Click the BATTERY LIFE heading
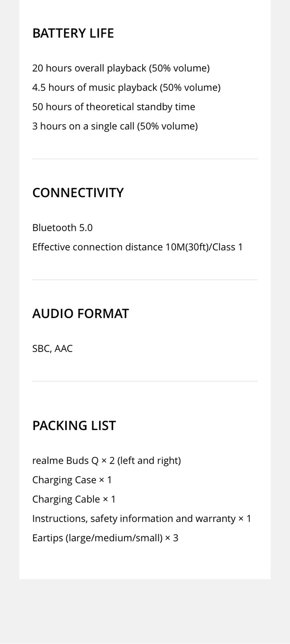Image resolution: width=290 pixels, height=644 pixels. [x=73, y=33]
